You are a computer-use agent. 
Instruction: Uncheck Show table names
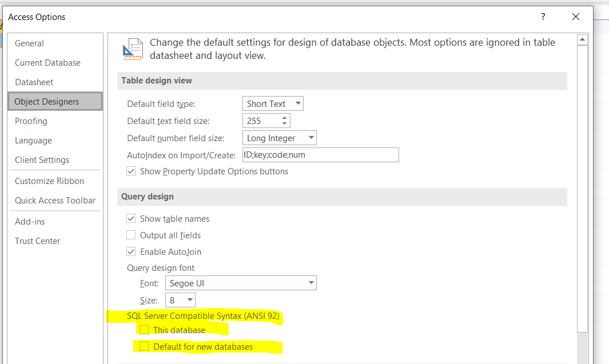(x=132, y=219)
